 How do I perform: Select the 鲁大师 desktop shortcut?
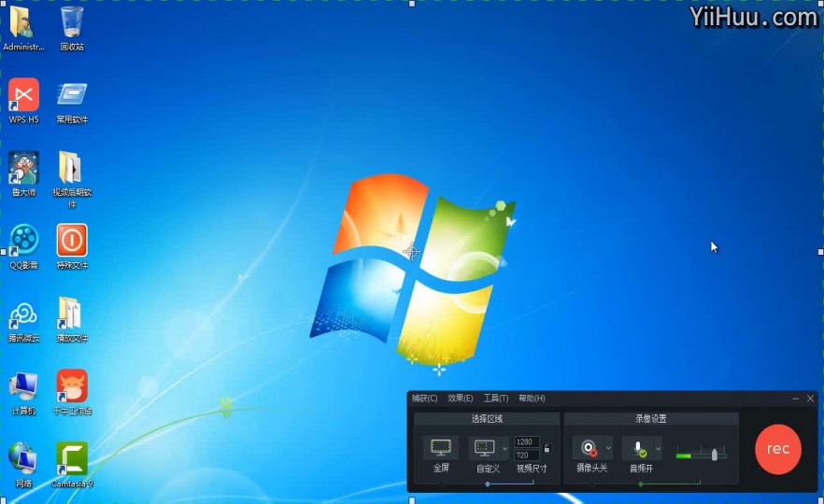tap(23, 174)
